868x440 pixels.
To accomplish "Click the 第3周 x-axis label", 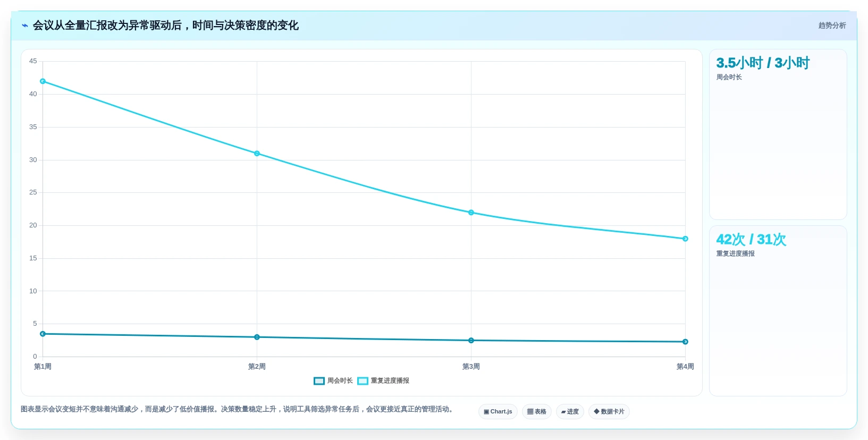I will (x=471, y=367).
